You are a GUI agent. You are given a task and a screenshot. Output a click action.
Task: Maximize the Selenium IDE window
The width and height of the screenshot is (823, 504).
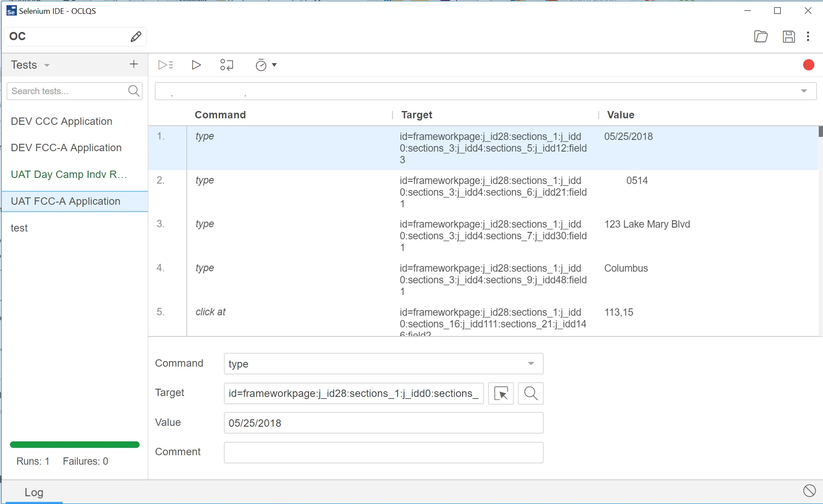tap(777, 11)
